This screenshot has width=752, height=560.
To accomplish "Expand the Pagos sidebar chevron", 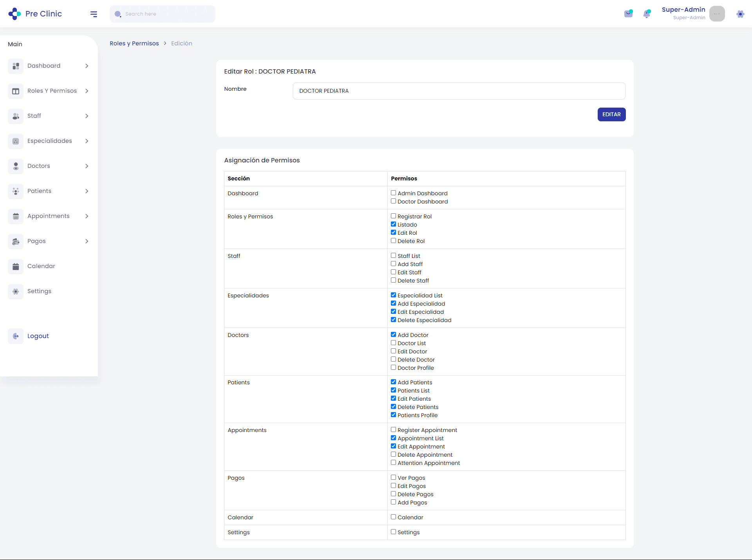I will tap(87, 241).
